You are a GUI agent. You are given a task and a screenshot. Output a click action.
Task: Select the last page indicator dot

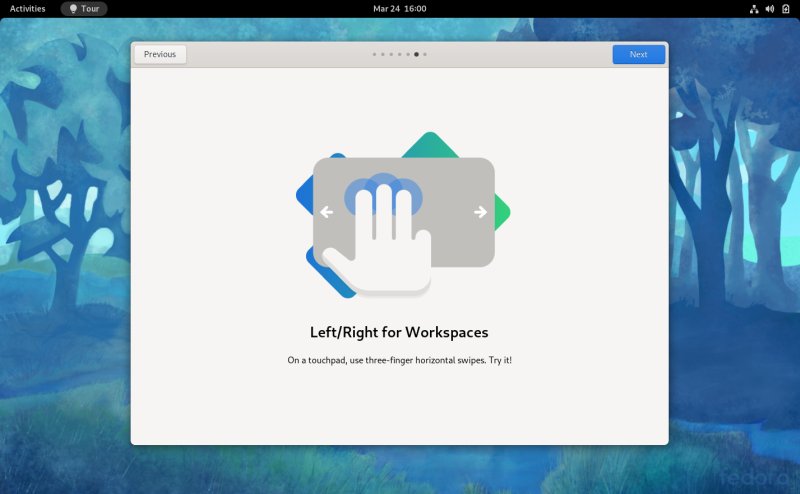425,55
